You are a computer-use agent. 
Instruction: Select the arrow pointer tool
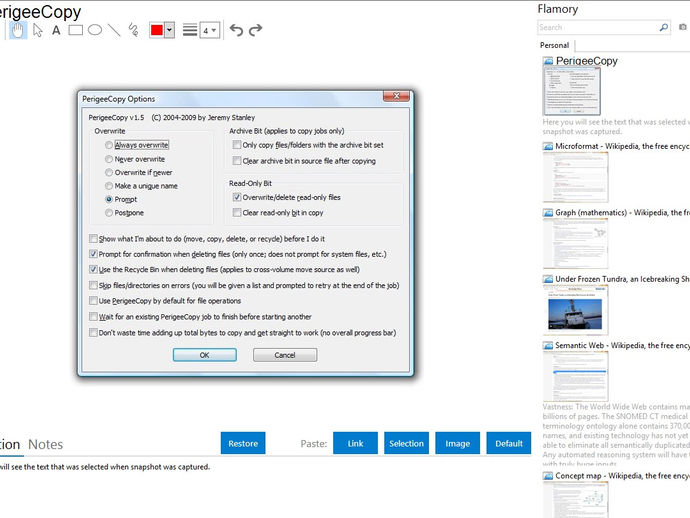[x=38, y=30]
